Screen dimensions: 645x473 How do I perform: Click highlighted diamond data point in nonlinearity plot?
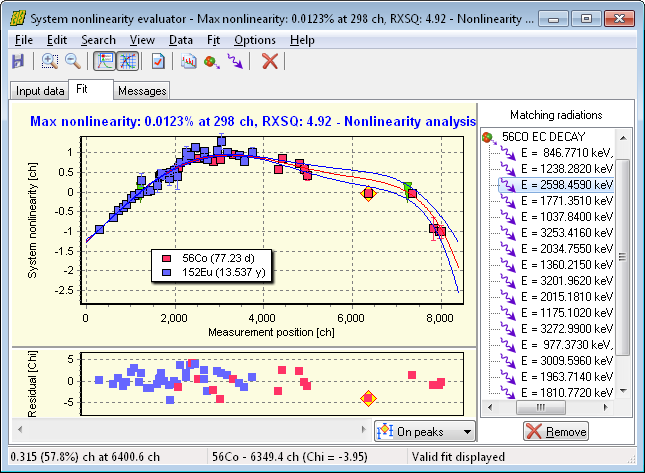point(368,193)
